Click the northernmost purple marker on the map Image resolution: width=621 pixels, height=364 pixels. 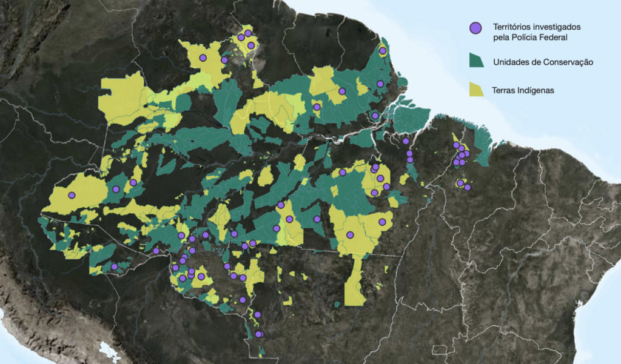point(247,33)
